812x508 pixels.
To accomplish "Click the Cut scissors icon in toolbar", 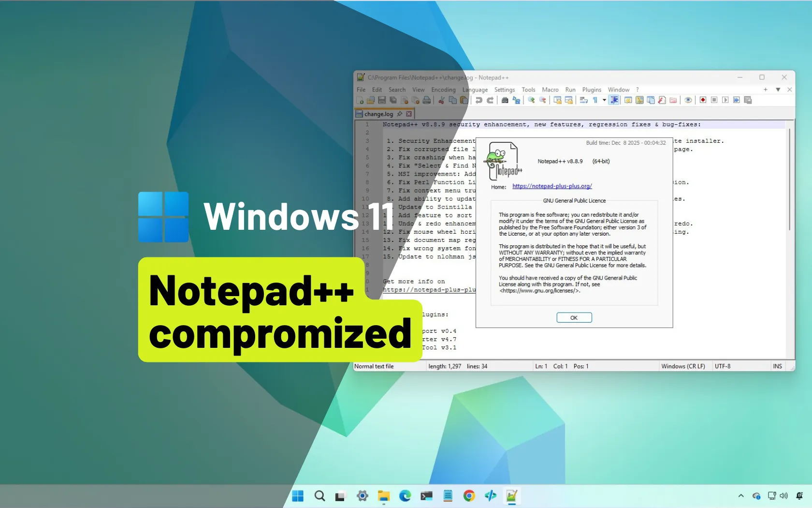I will 441,100.
